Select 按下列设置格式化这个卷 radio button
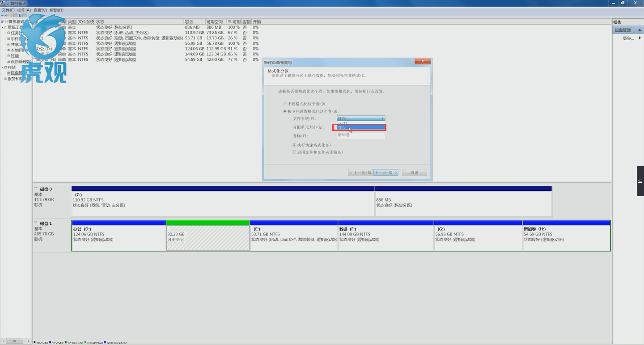 point(285,111)
